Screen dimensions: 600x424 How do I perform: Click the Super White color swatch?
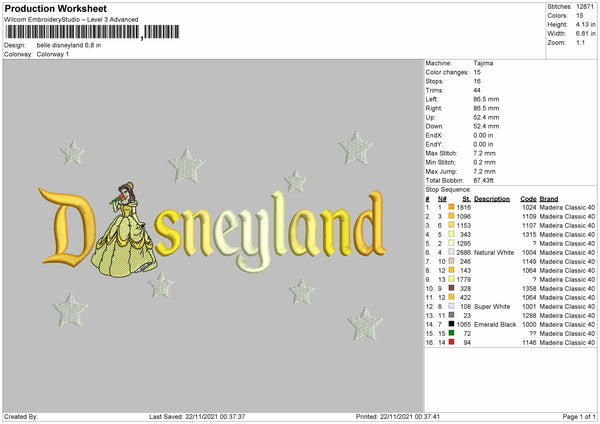(452, 306)
